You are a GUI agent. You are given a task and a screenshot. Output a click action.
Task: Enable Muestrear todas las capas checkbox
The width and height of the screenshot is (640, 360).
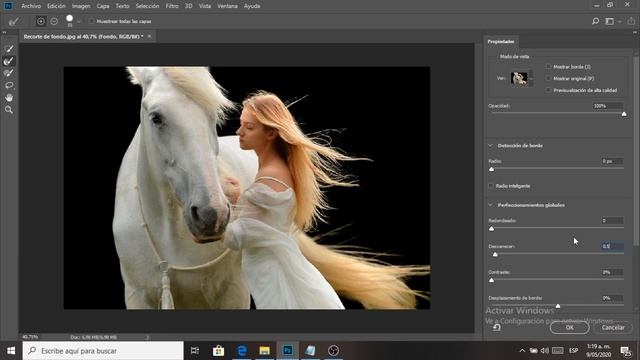[91, 21]
